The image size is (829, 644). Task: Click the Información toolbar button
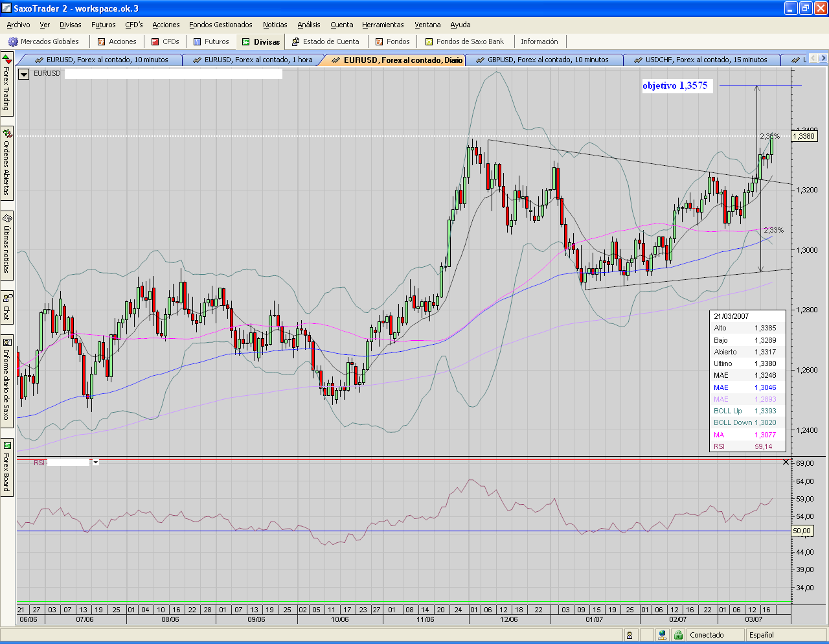pos(539,41)
